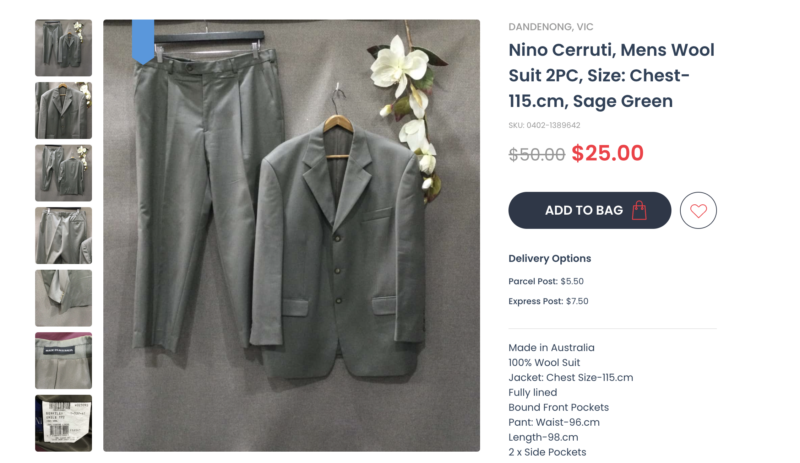The height and width of the screenshot is (463, 800).
Task: Show the trouser waist detail thumbnail
Action: click(x=63, y=235)
